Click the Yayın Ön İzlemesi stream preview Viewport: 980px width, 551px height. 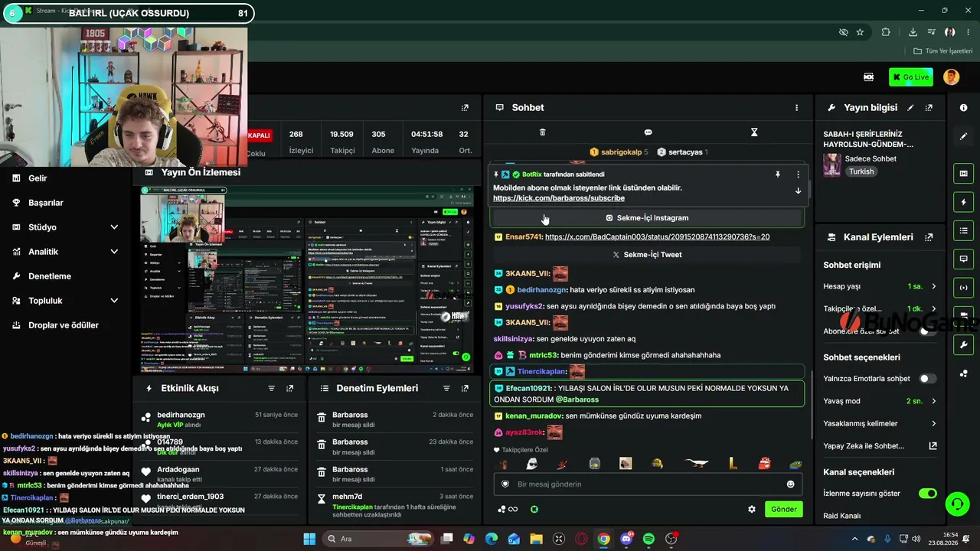306,279
